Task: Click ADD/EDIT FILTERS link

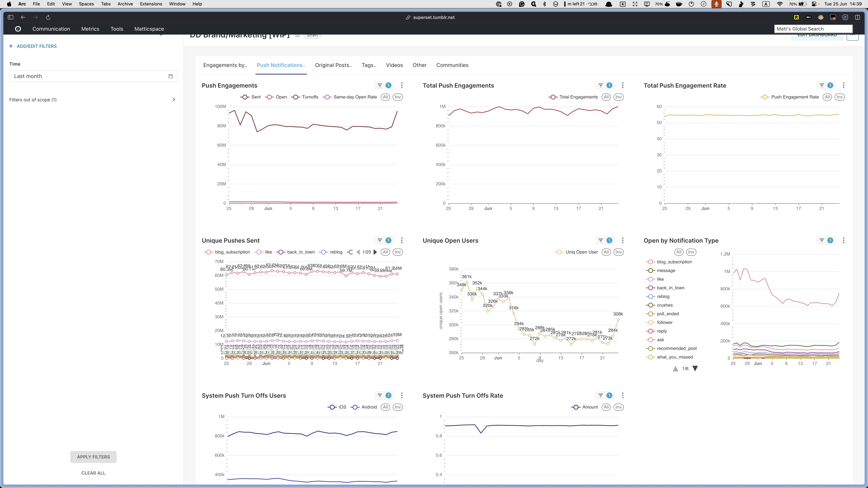Action: click(x=37, y=46)
